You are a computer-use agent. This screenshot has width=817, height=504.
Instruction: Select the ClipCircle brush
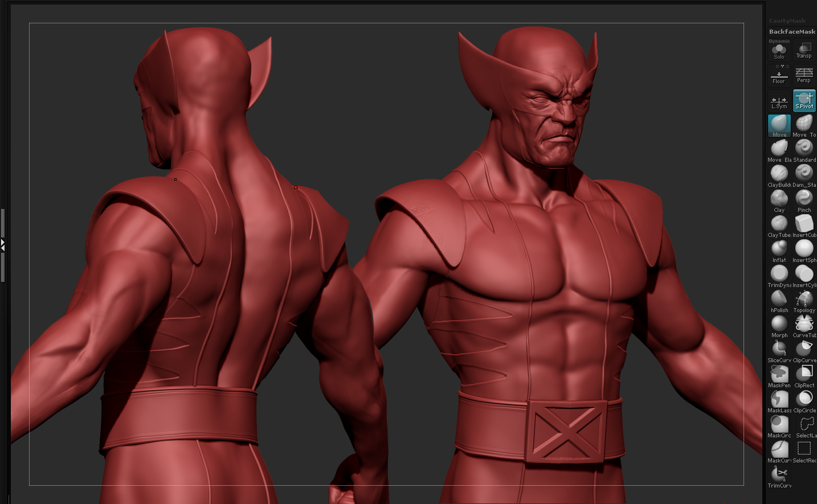(x=804, y=401)
